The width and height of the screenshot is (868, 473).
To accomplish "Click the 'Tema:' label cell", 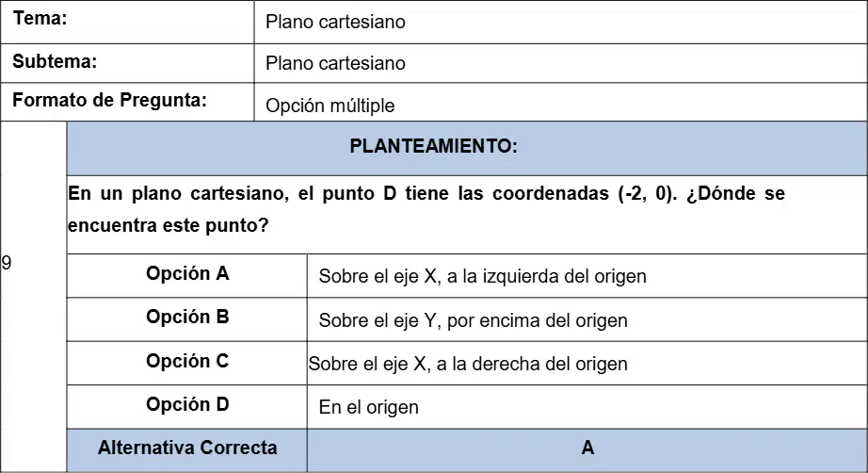I will coord(127,23).
